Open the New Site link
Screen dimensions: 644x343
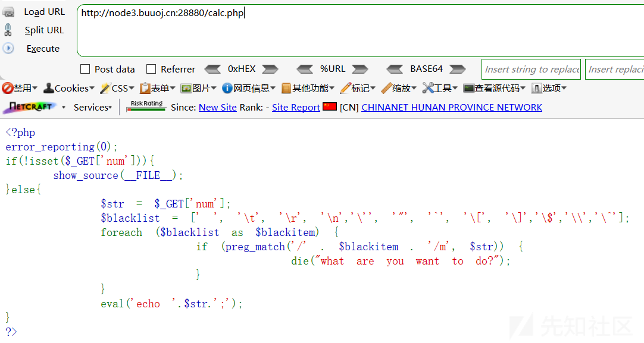[x=218, y=108]
